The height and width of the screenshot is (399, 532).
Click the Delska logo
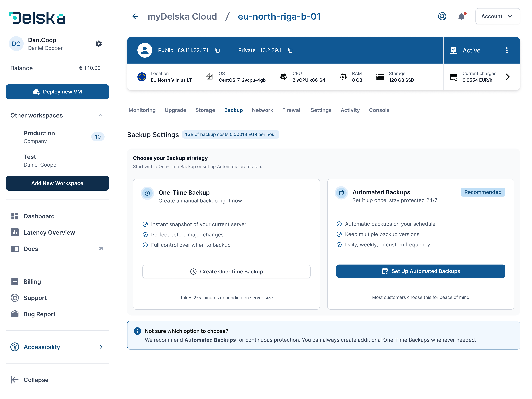pyautogui.click(x=37, y=18)
